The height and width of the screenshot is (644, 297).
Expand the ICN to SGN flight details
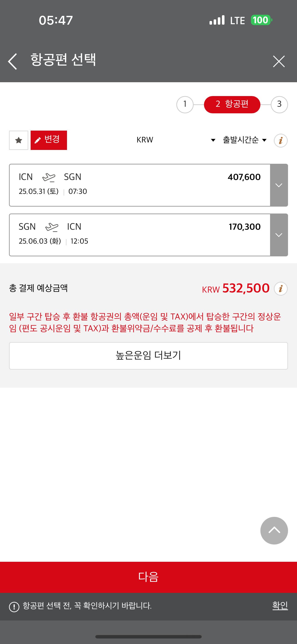click(x=279, y=185)
